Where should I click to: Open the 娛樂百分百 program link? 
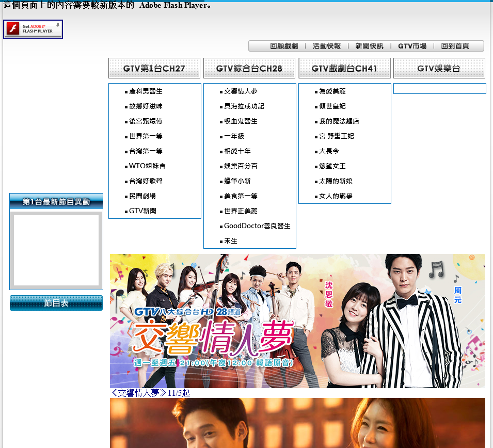tap(241, 166)
